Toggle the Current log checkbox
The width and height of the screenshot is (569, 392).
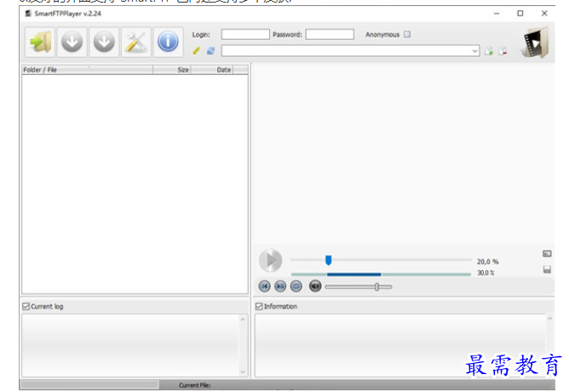(26, 306)
